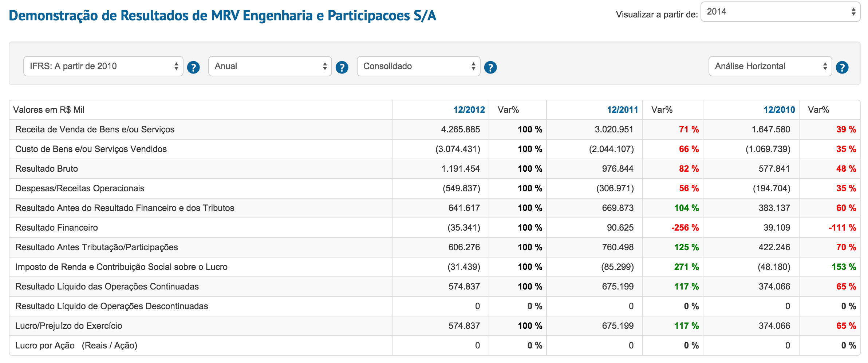868x363 pixels.
Task: Click the 12/2012 column header link
Action: [x=469, y=110]
